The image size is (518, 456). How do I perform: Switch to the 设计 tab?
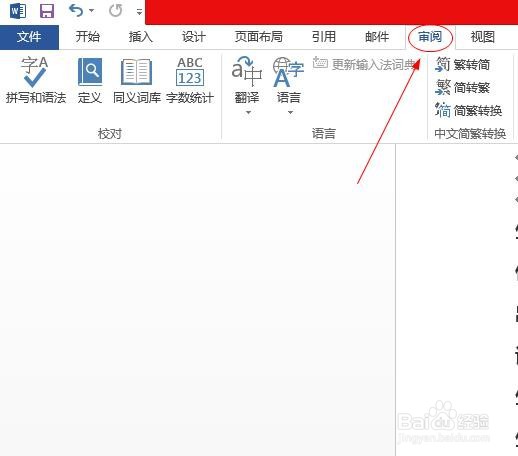(x=194, y=37)
